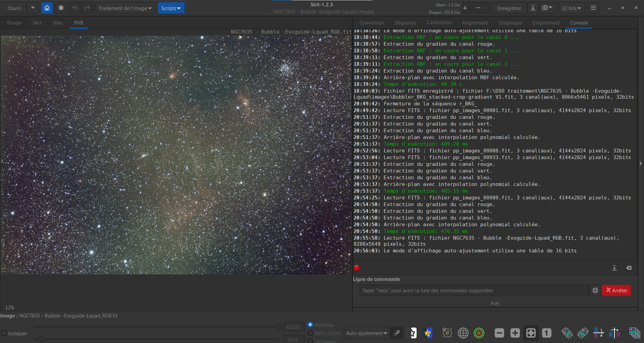Click the home working directory icon
The width and height of the screenshot is (644, 343).
click(x=47, y=8)
